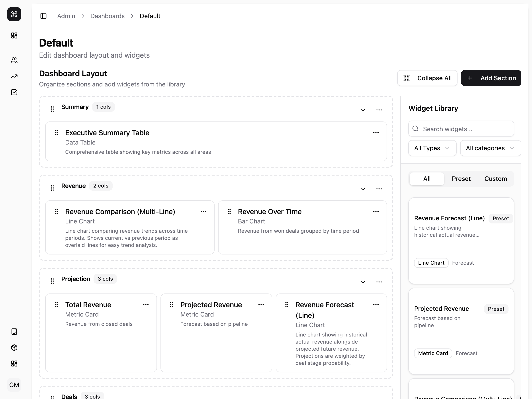The width and height of the screenshot is (532, 399).
Task: Open the All categories dropdown
Action: point(490,148)
